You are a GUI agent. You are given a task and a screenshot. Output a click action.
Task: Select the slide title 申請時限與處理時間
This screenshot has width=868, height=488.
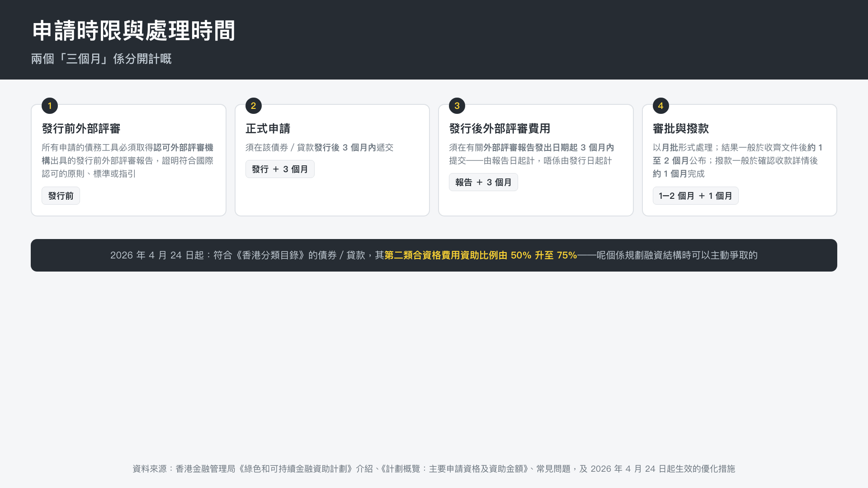coord(134,31)
